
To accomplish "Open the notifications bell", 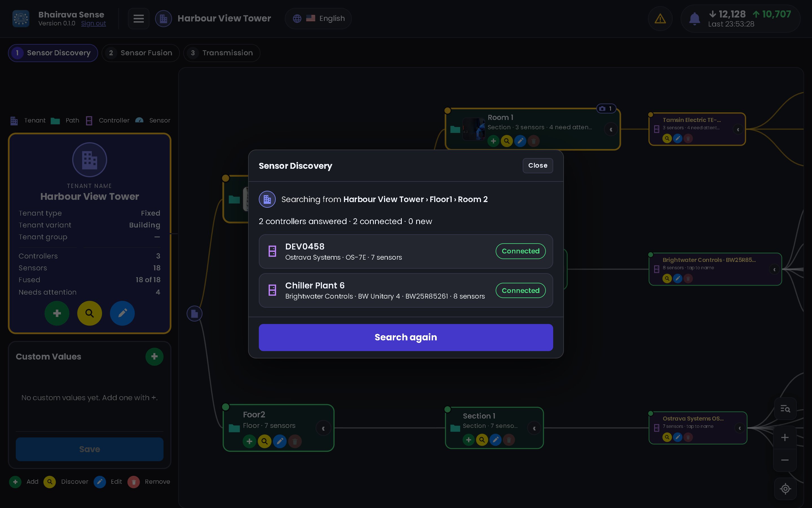I will click(694, 19).
